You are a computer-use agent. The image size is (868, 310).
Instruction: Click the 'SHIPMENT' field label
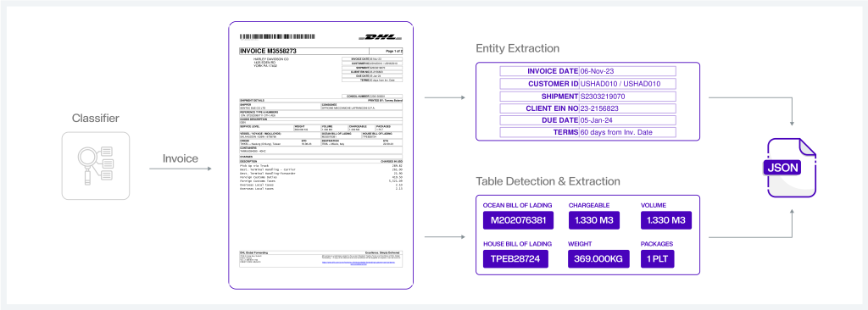[559, 97]
